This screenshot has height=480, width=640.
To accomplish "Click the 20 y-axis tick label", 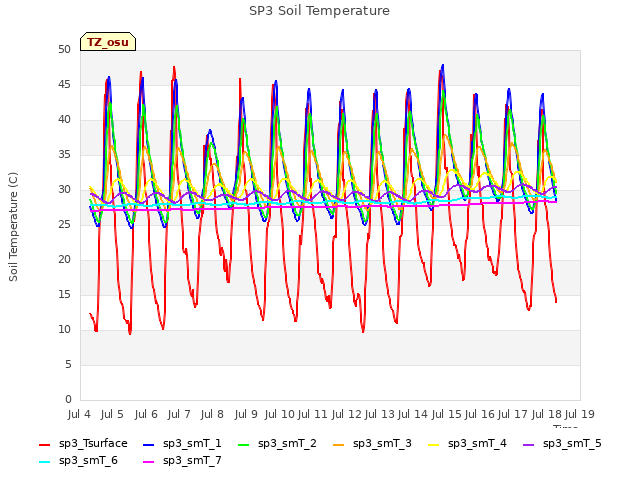I will (64, 260).
